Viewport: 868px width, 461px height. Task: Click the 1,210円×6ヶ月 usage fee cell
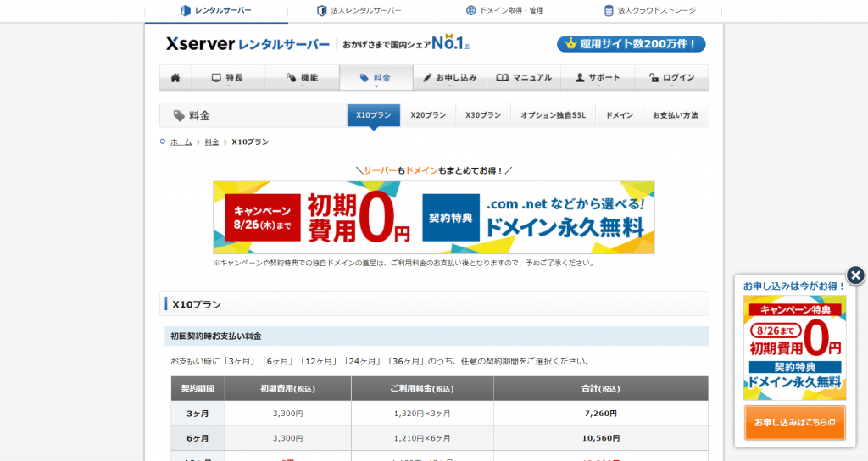click(422, 438)
